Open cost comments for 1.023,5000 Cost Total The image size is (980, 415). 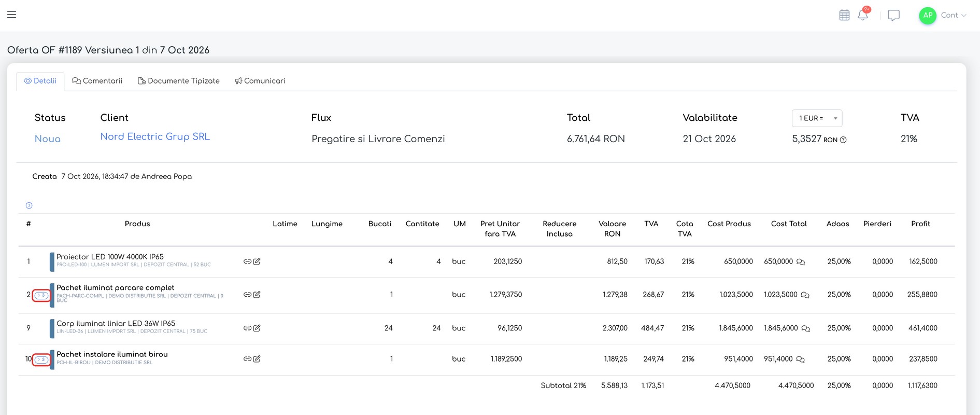tap(805, 295)
